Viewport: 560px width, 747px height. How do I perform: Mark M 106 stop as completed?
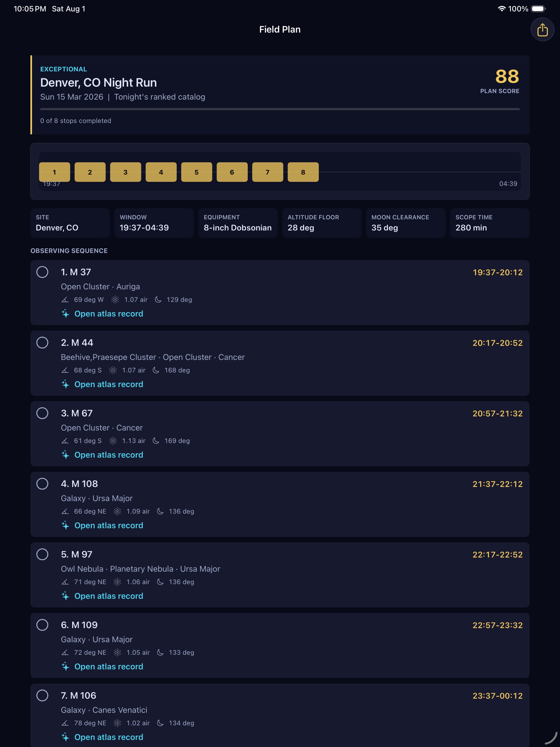[x=42, y=696]
